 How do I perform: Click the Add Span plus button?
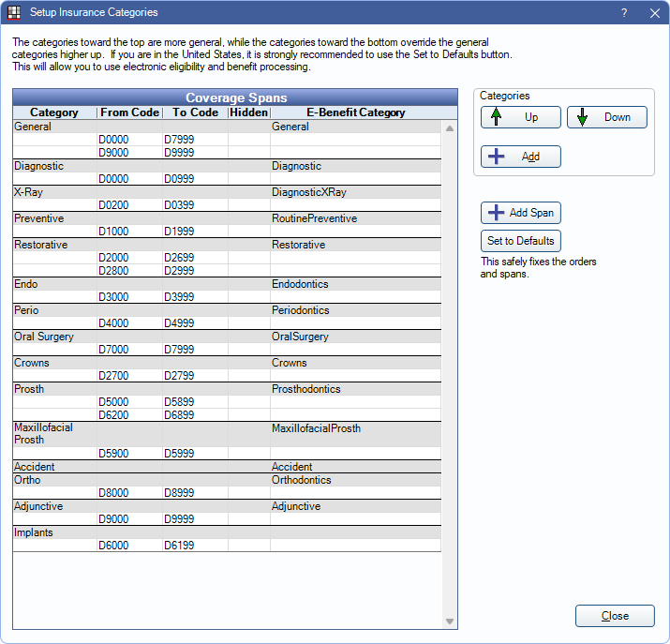coord(520,213)
